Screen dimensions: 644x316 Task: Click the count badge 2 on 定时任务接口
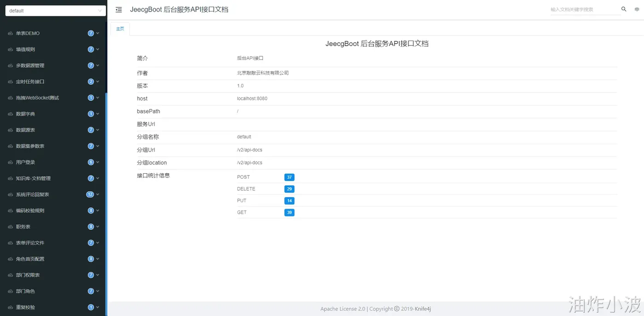91,82
